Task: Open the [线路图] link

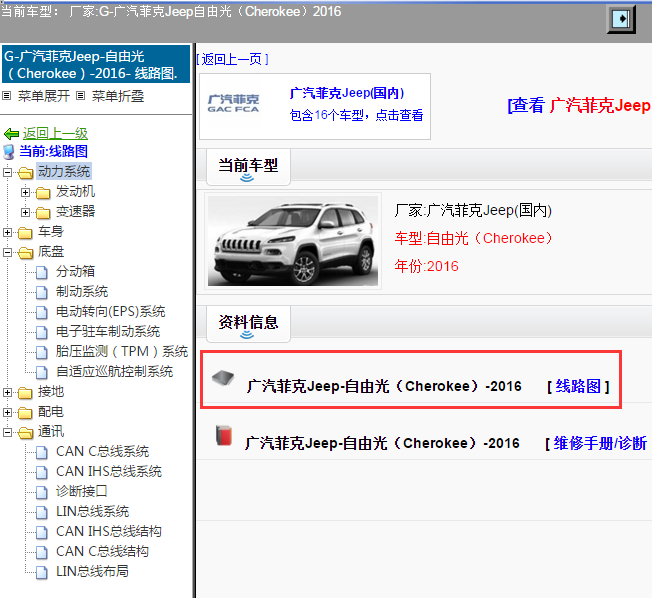Action: coord(578,387)
